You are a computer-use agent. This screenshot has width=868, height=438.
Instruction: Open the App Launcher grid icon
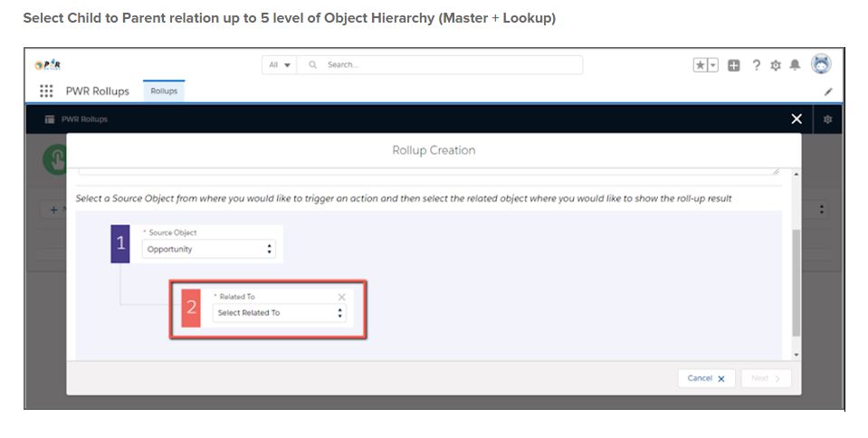(x=46, y=91)
